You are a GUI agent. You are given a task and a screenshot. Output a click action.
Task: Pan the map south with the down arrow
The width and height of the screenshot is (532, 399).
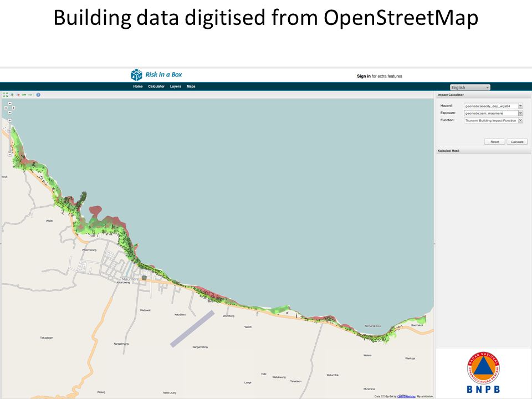click(x=10, y=112)
